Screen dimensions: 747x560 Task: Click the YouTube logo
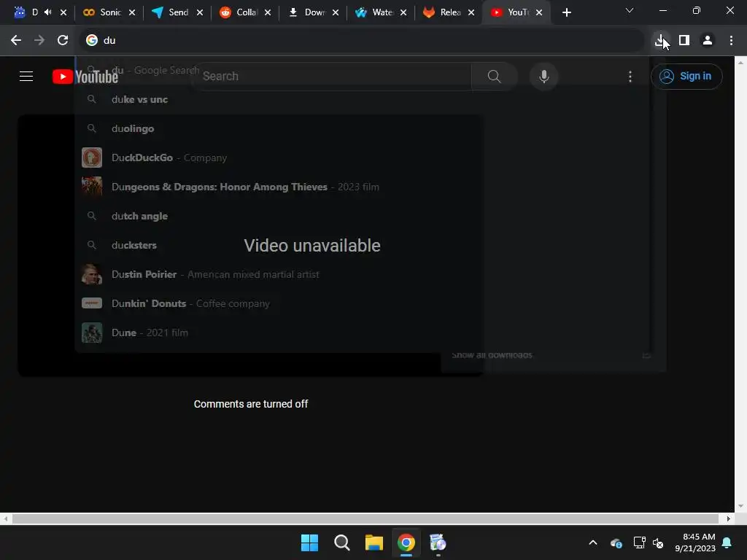pos(85,76)
